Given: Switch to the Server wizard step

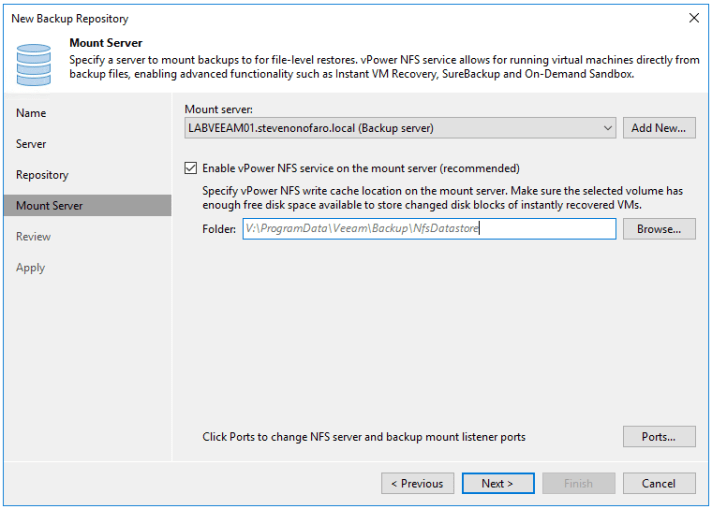Looking at the screenshot, I should click(31, 144).
